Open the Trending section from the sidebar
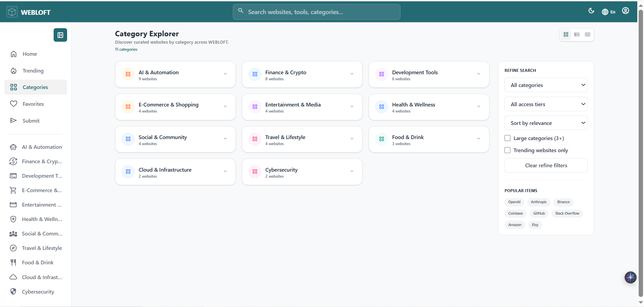The height and width of the screenshot is (307, 644). click(33, 71)
